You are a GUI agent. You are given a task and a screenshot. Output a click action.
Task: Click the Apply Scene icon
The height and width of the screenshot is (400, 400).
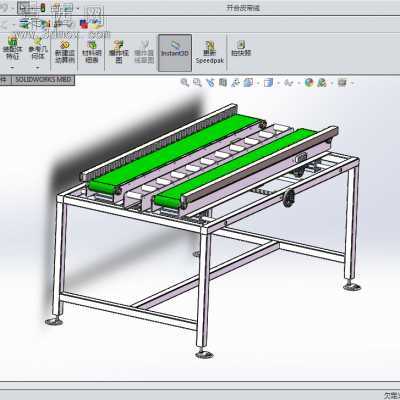click(322, 82)
